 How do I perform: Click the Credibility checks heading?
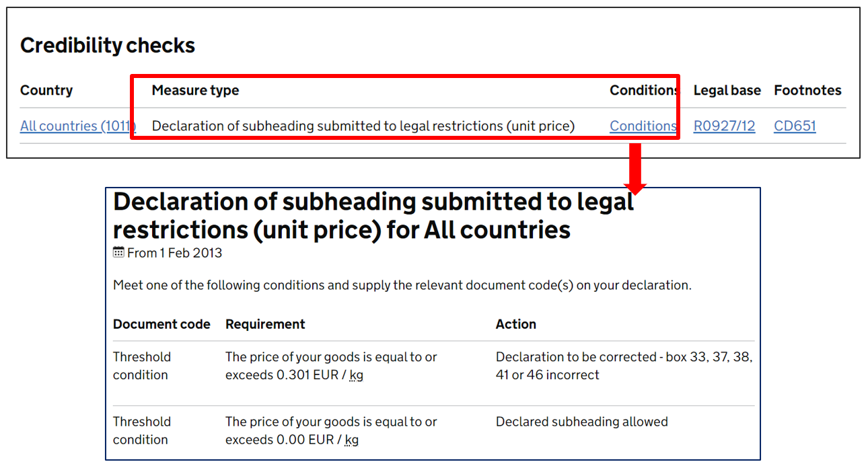pos(108,45)
